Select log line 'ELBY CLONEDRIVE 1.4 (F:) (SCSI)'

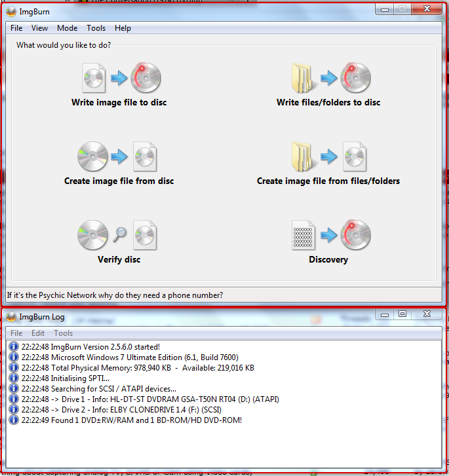coord(121,409)
